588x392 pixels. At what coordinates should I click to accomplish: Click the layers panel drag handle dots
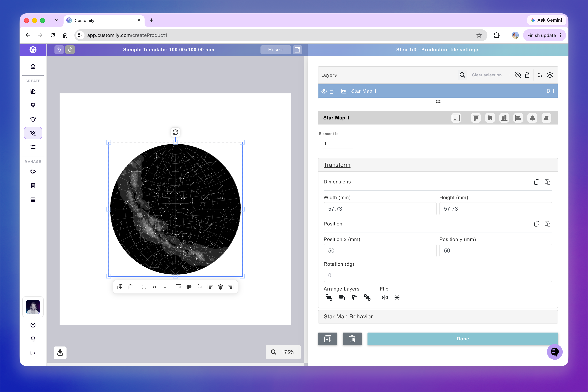[438, 102]
